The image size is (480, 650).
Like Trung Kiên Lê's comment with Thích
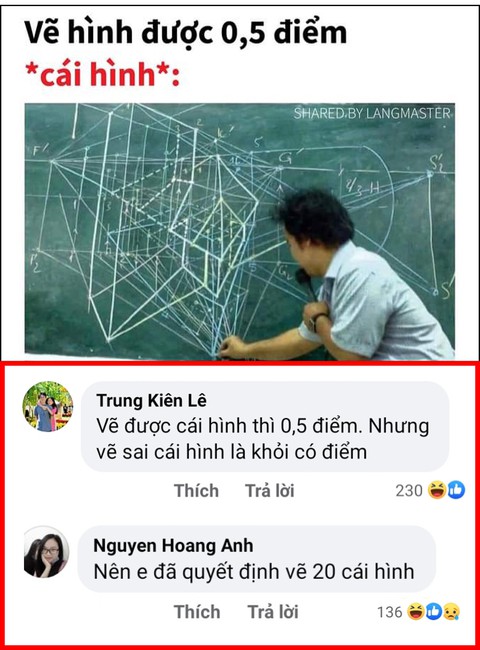tap(196, 491)
